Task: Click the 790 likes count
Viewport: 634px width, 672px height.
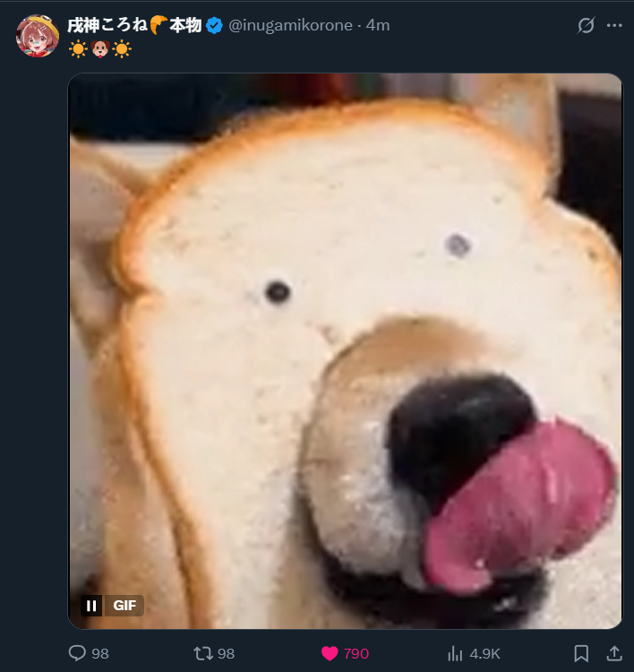Action: click(356, 653)
